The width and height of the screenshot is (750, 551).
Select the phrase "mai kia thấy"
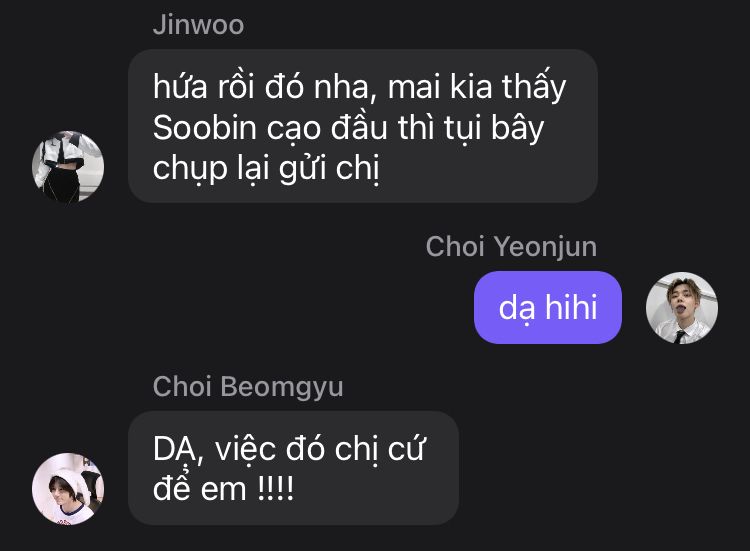(477, 86)
